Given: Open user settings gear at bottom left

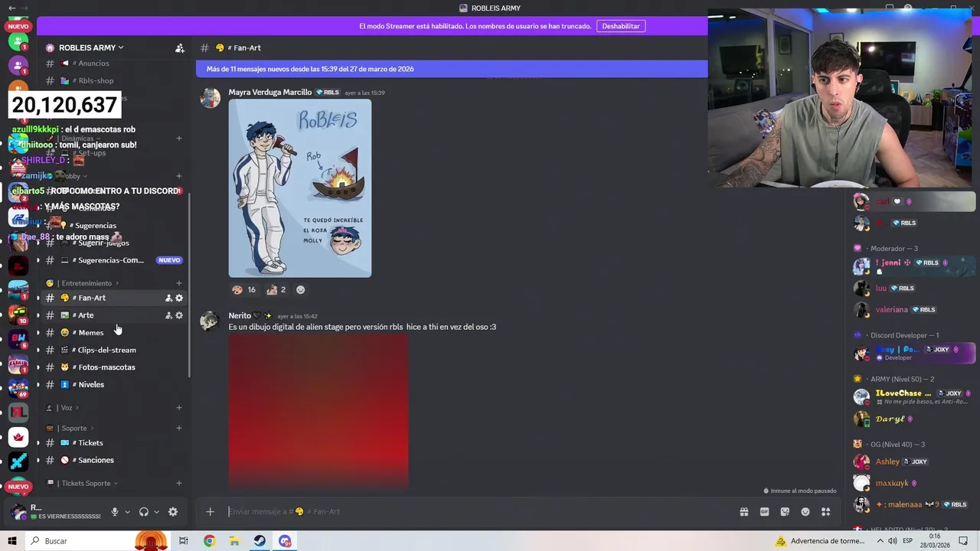Looking at the screenshot, I should (173, 512).
